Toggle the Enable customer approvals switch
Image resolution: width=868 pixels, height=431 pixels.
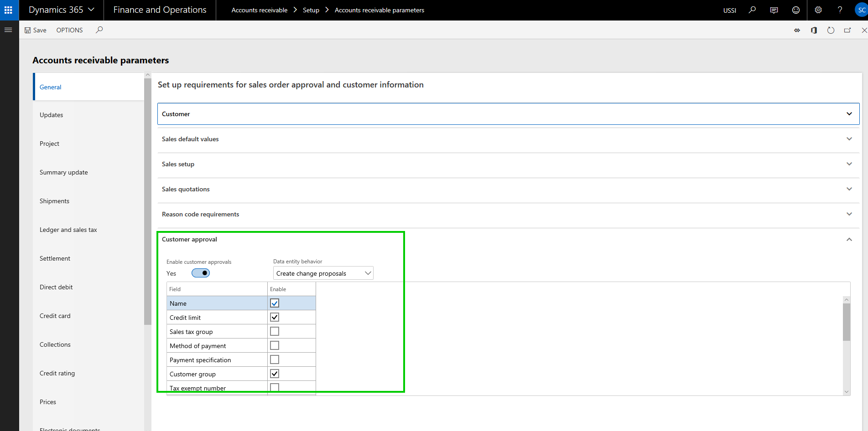201,273
